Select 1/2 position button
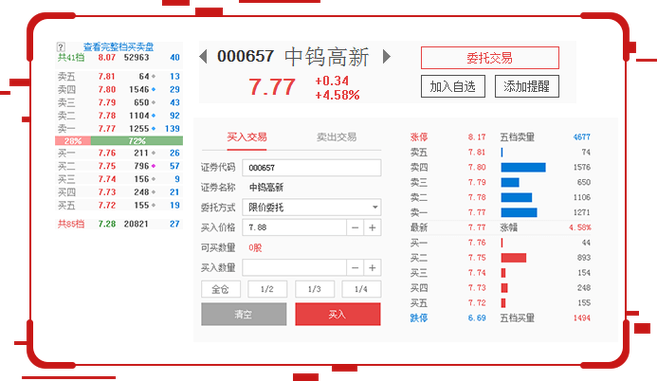 click(x=267, y=289)
